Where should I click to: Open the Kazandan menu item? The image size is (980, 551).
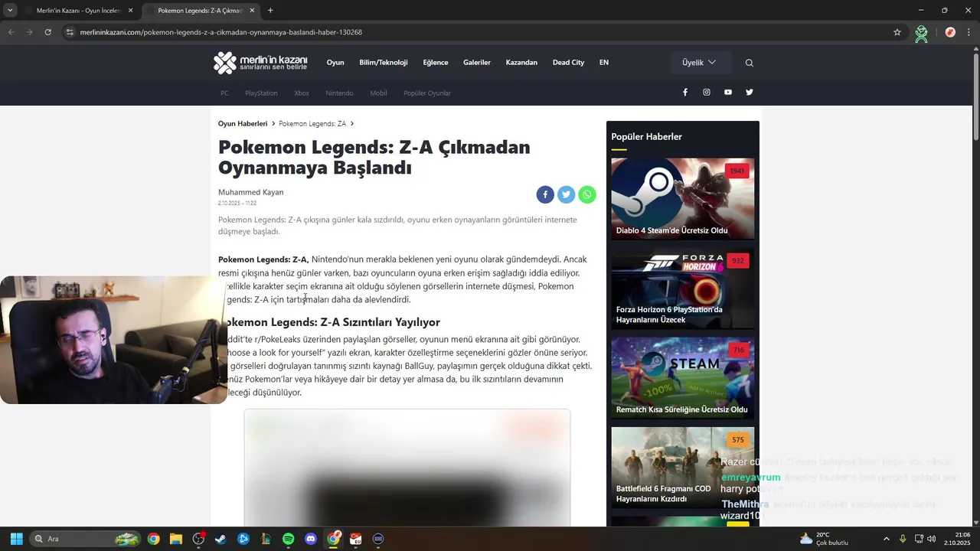(521, 63)
